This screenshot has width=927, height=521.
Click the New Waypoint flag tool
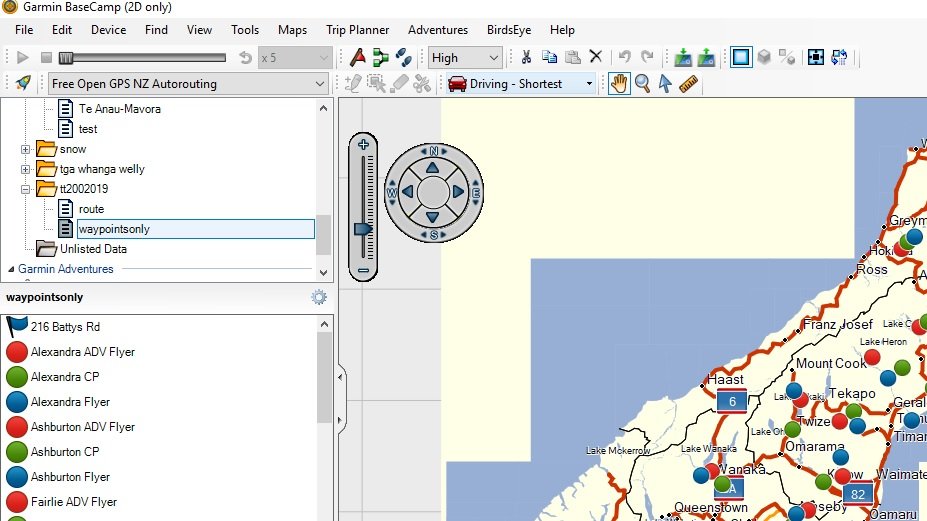click(358, 57)
